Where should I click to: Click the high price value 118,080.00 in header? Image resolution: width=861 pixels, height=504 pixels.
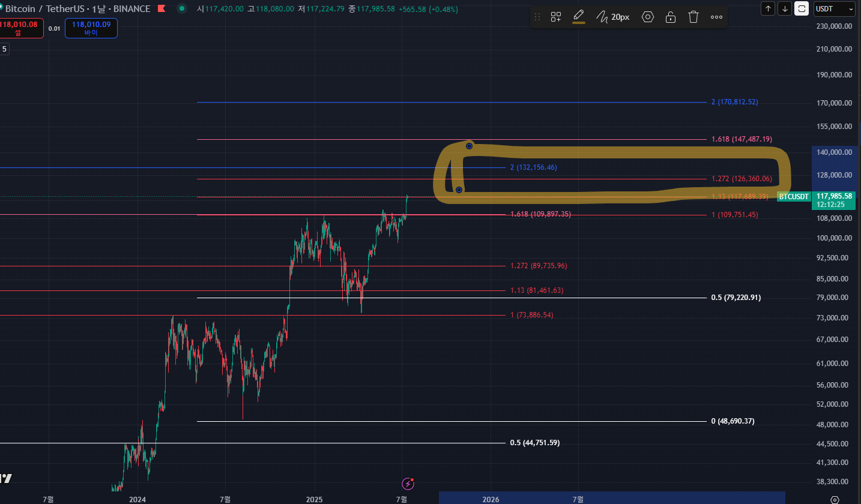click(x=274, y=9)
